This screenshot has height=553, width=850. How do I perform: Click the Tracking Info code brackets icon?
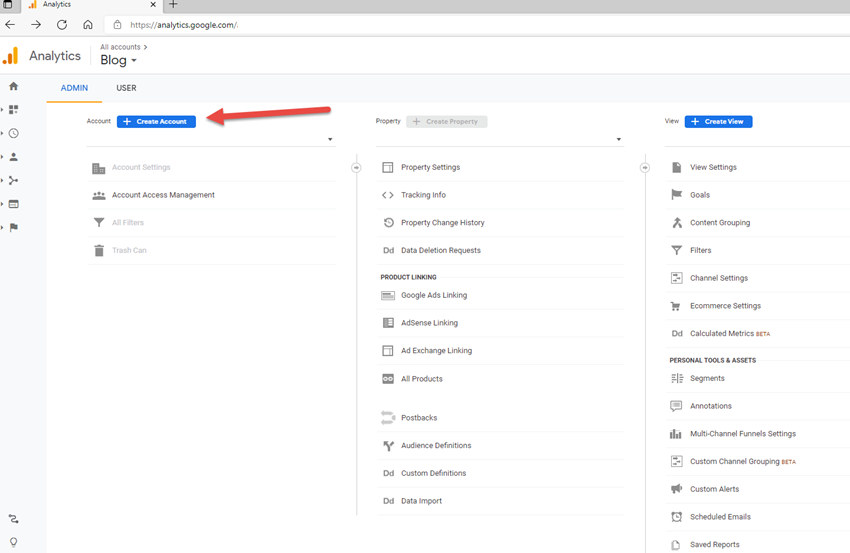[x=388, y=195]
